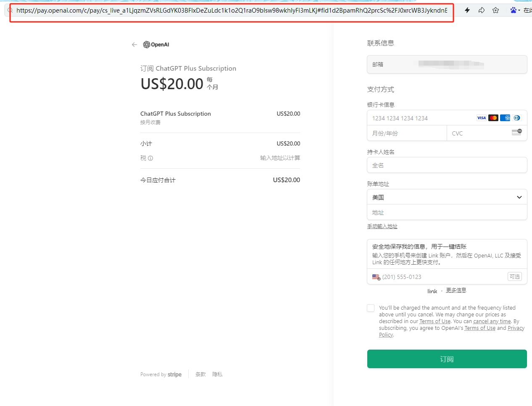Click the blue paw extension icon
The height and width of the screenshot is (406, 532).
[x=512, y=10]
